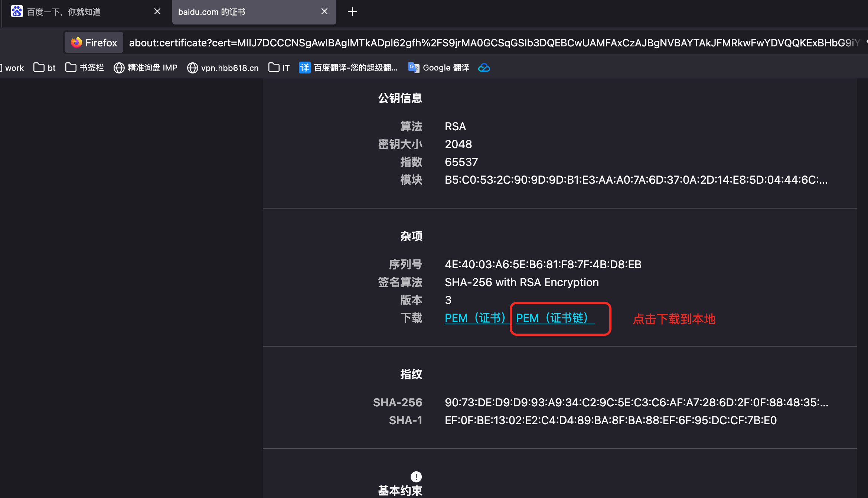Download the PEM（证书）file link
The image size is (868, 498).
coord(475,318)
